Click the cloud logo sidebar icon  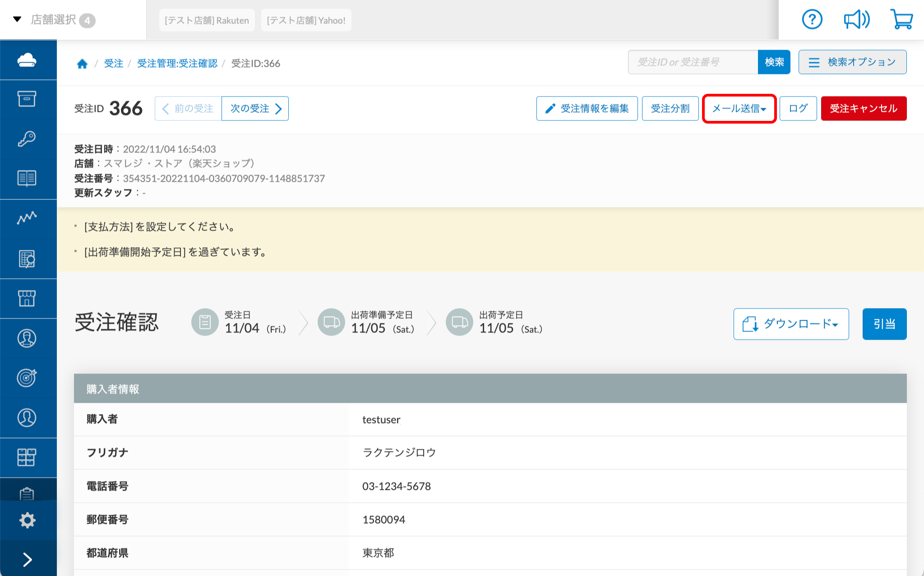[x=27, y=60]
